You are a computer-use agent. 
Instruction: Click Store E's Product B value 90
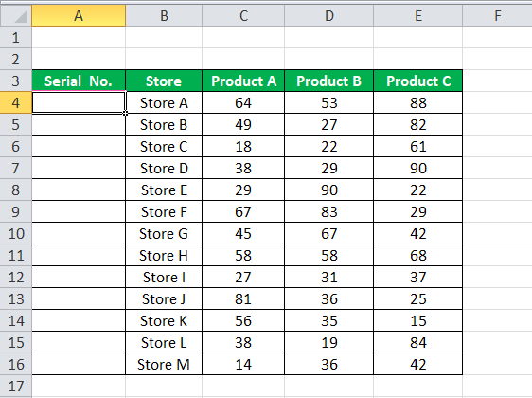pos(329,190)
